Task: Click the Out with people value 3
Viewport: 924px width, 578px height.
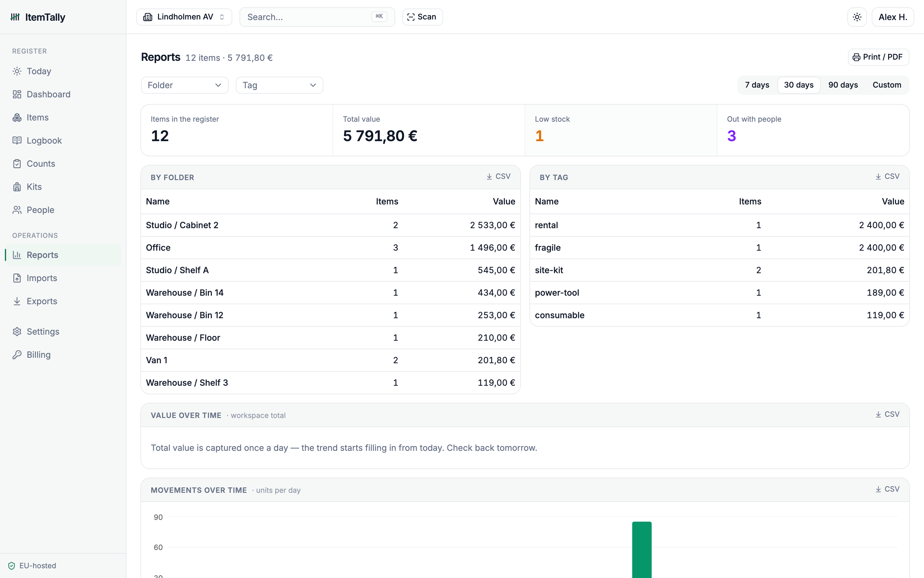Action: click(x=732, y=136)
